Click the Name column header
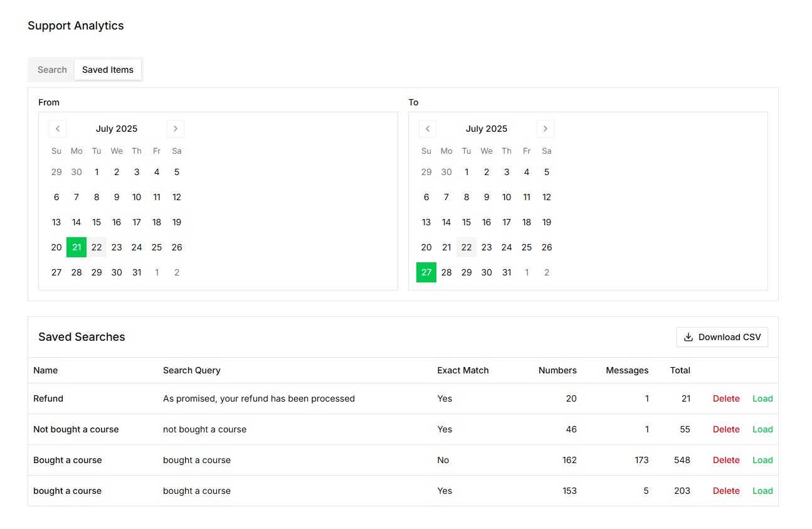This screenshot has height=529, width=812. [46, 370]
